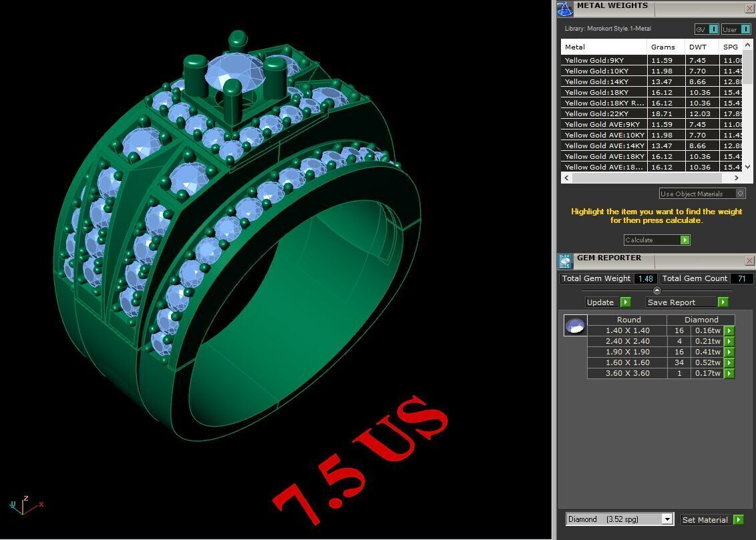756x540 pixels.
Task: Select the 3.60 X 3.60 gem size cell
Action: (x=627, y=373)
